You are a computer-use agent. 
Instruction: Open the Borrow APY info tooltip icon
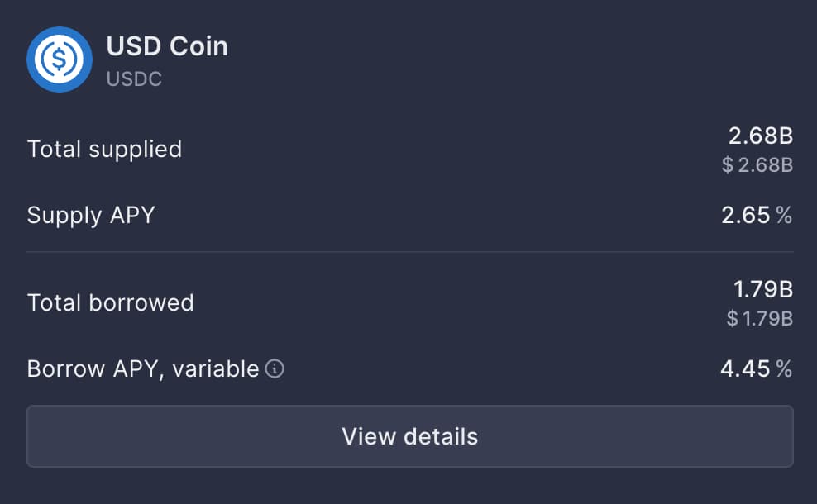275,368
